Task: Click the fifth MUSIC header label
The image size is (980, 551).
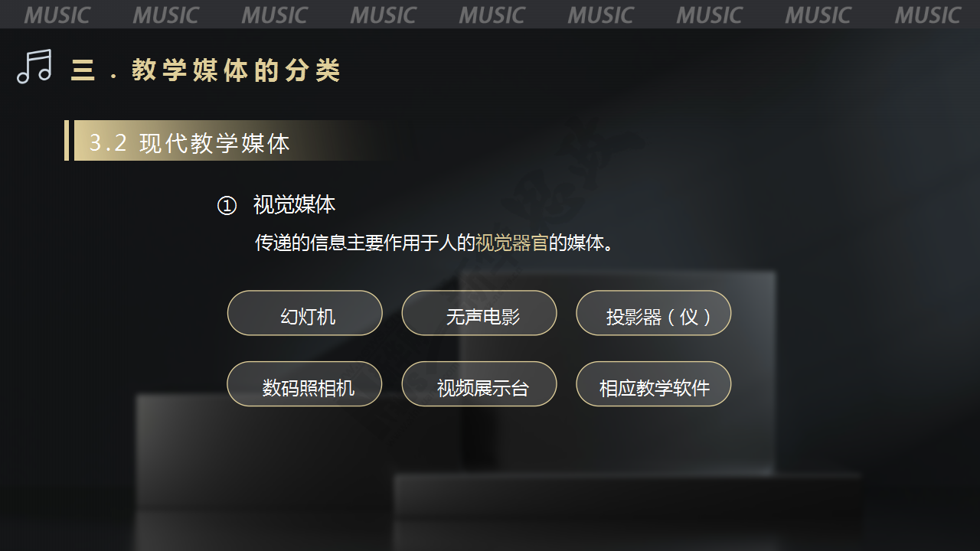Action: tap(492, 15)
